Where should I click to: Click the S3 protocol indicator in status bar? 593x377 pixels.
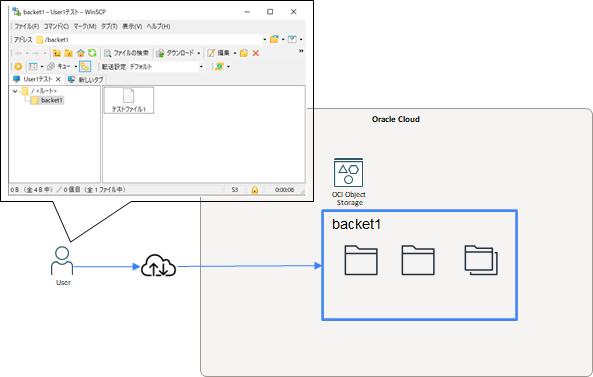pos(235,190)
